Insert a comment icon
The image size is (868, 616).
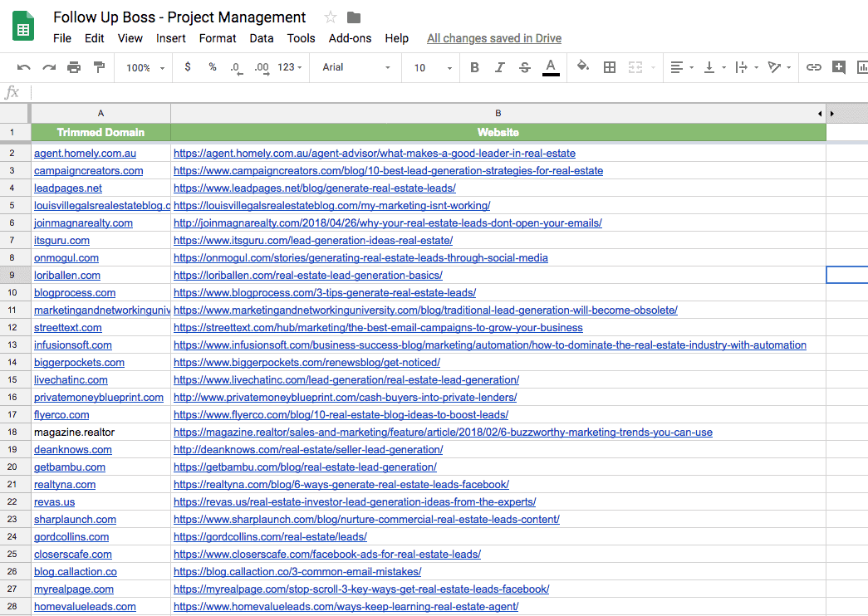coord(839,67)
